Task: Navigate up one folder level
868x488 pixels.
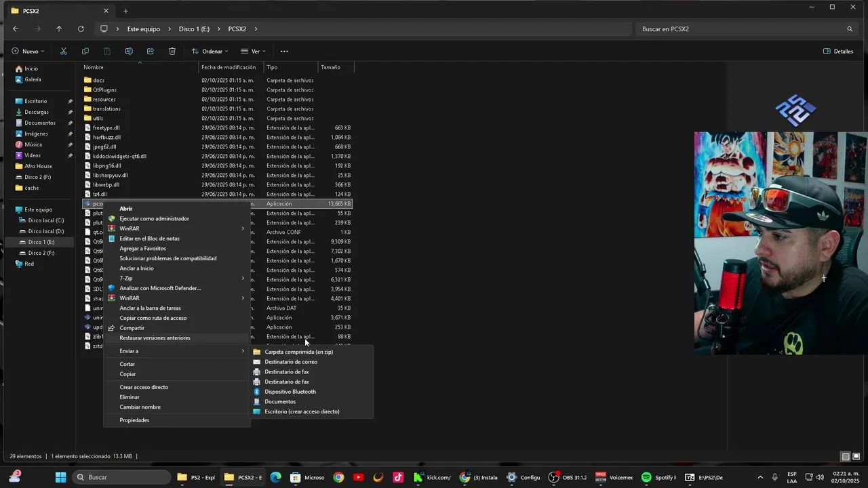Action: tap(59, 29)
